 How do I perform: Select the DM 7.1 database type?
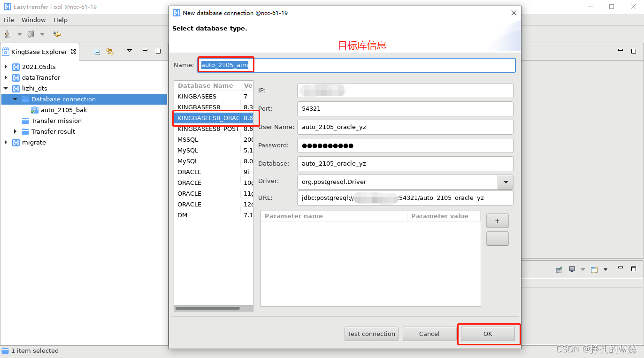[x=214, y=215]
